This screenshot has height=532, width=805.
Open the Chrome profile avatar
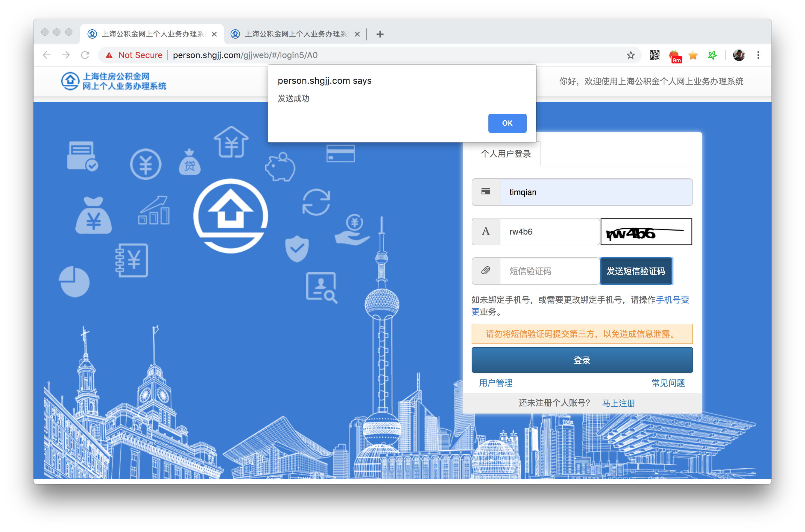tap(739, 55)
